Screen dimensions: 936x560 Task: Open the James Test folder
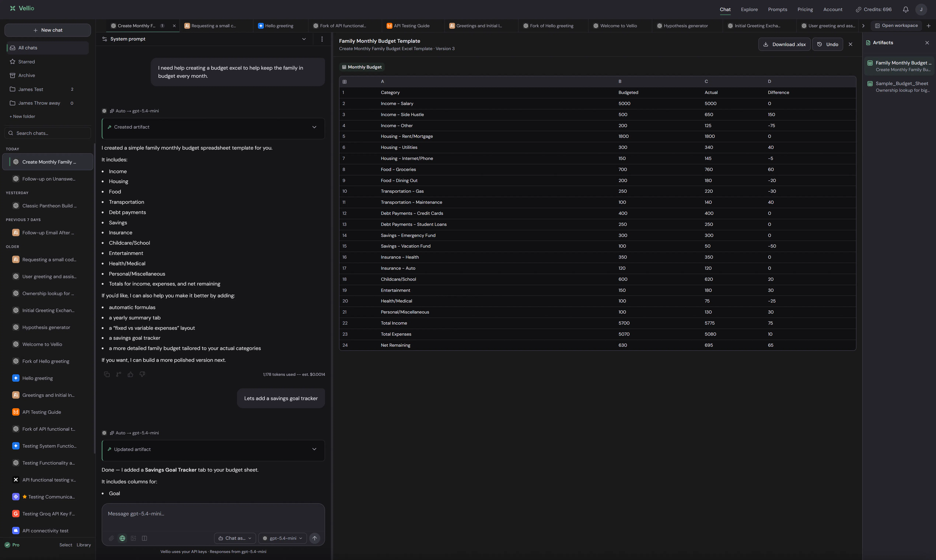(48, 89)
